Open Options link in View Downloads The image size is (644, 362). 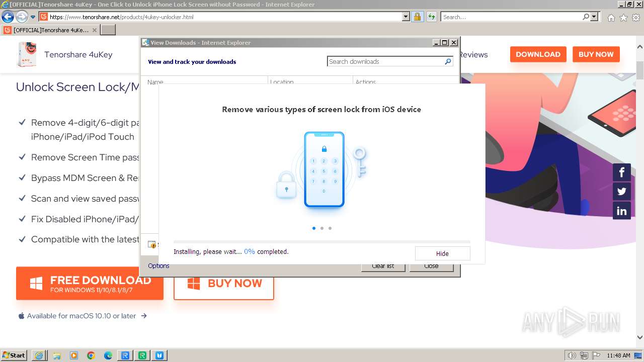(x=158, y=265)
